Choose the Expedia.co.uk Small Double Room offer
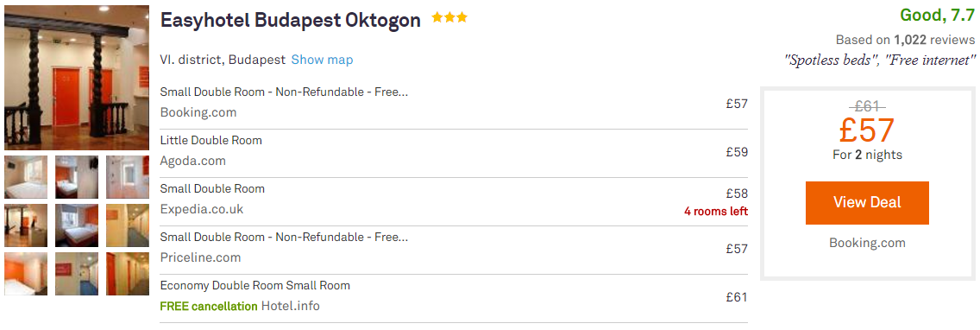Screen dimensions: 980x330 point(454,201)
